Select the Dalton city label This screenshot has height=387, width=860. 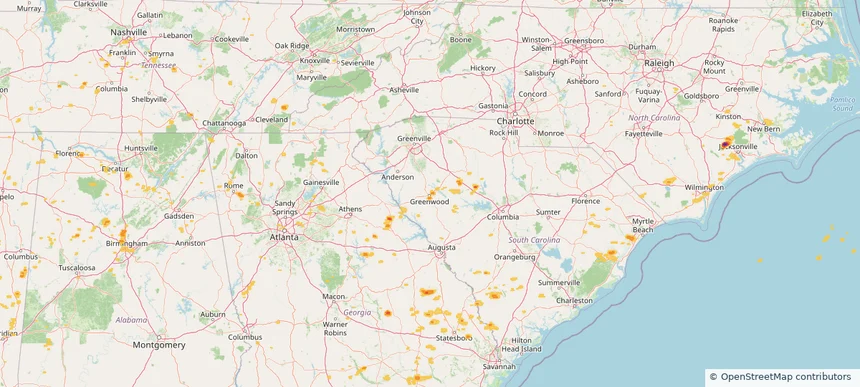pos(246,155)
